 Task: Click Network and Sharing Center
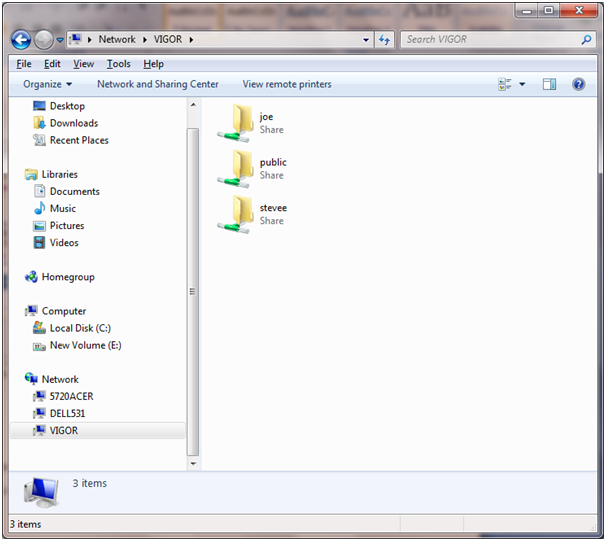[x=157, y=85]
